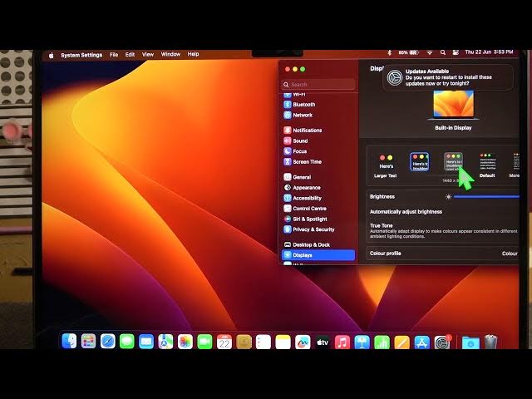
Task: Open the View menu
Action: pyautogui.click(x=148, y=54)
